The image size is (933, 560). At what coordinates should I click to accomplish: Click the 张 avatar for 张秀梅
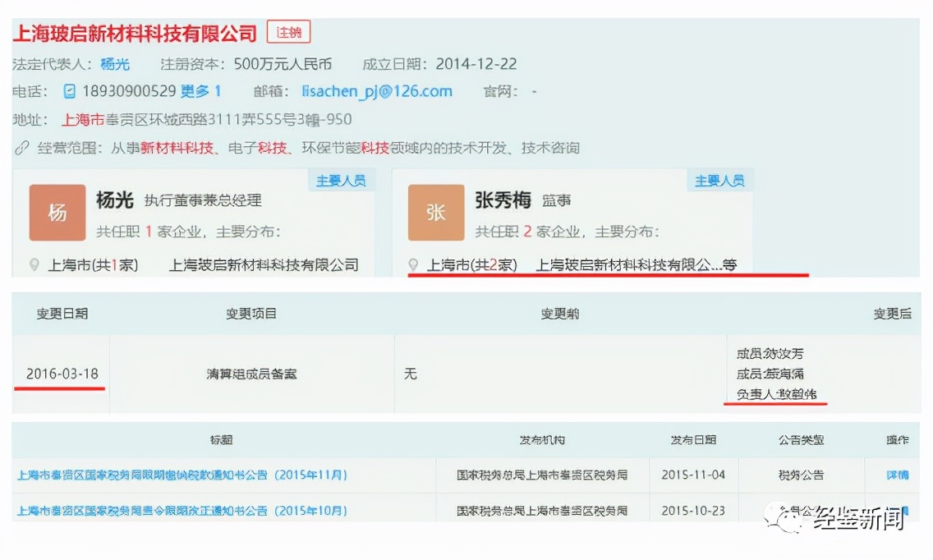(x=436, y=213)
